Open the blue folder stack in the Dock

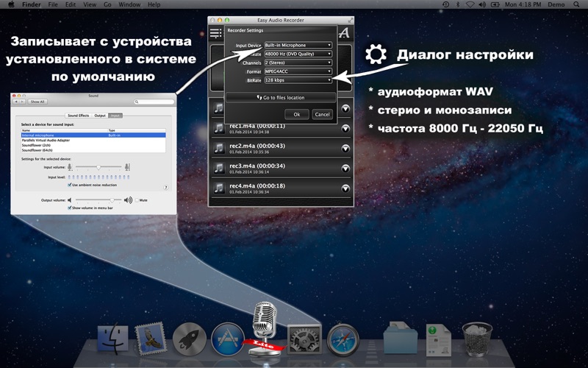point(401,338)
